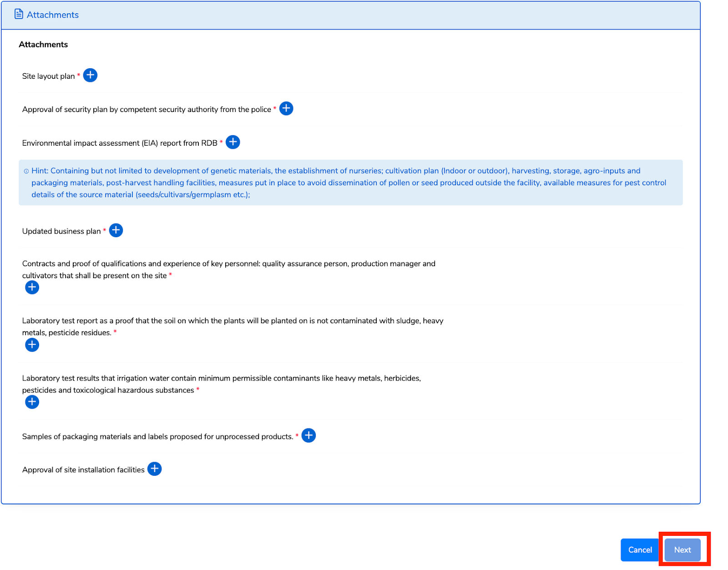Add Environmental impact assessment report file
The width and height of the screenshot is (728, 570).
click(x=233, y=142)
